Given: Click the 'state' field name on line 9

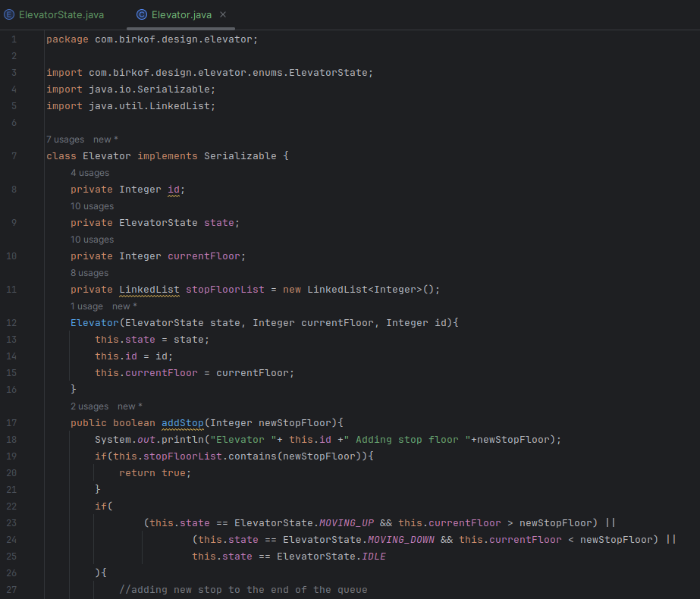Looking at the screenshot, I should [x=218, y=223].
